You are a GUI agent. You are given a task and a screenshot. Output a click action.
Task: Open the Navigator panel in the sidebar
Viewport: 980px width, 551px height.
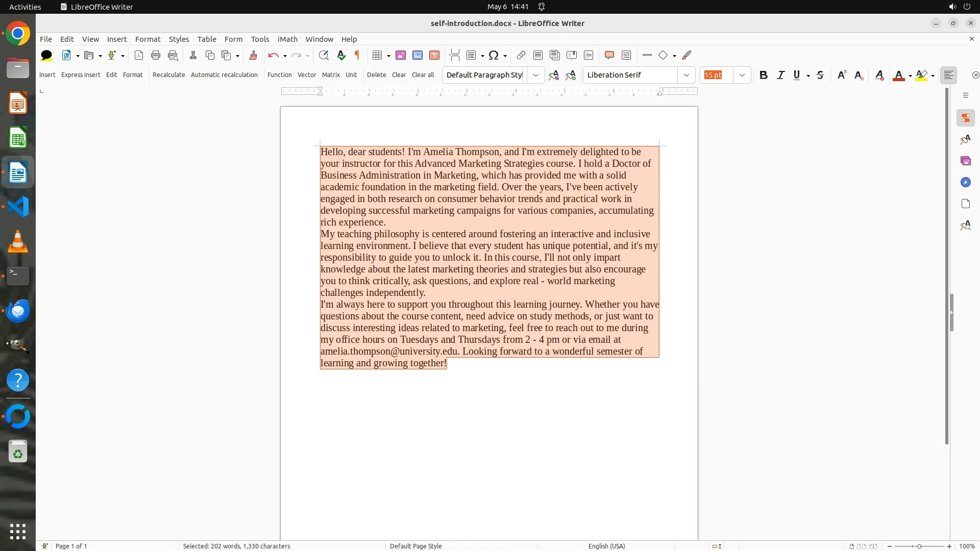coord(965,182)
